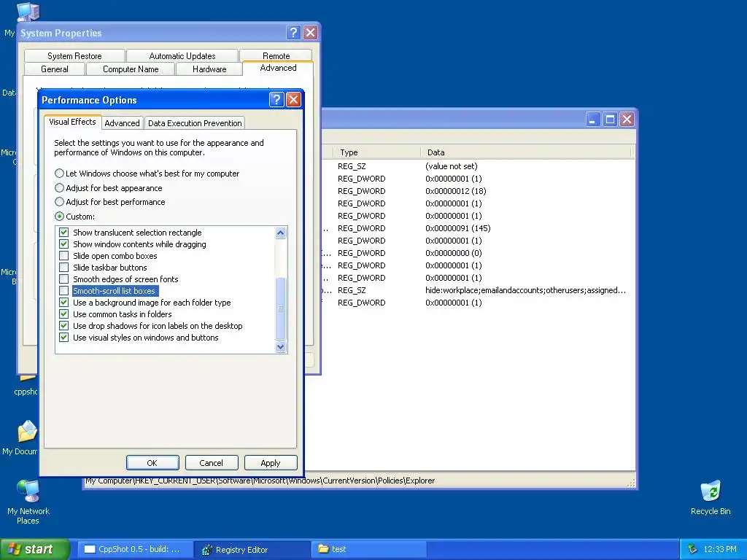Open Computer Name tab
This screenshot has width=747, height=560.
(131, 69)
